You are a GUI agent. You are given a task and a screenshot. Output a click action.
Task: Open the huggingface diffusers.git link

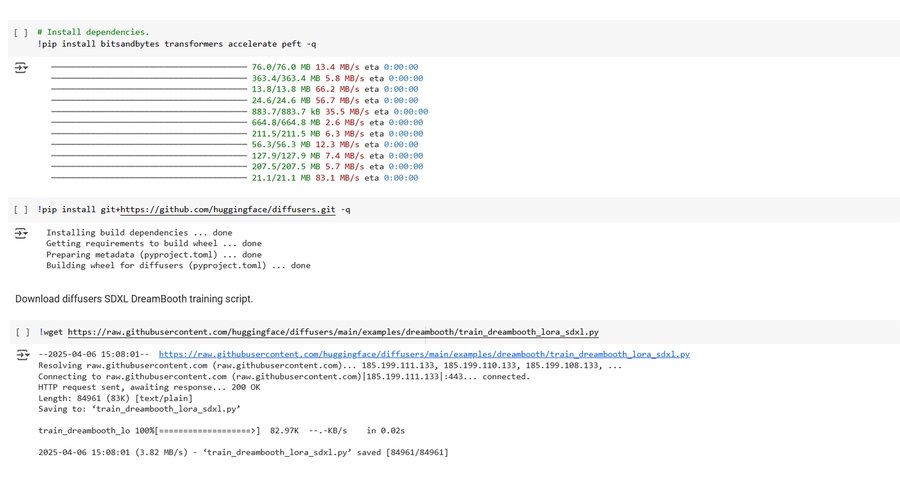click(x=228, y=210)
